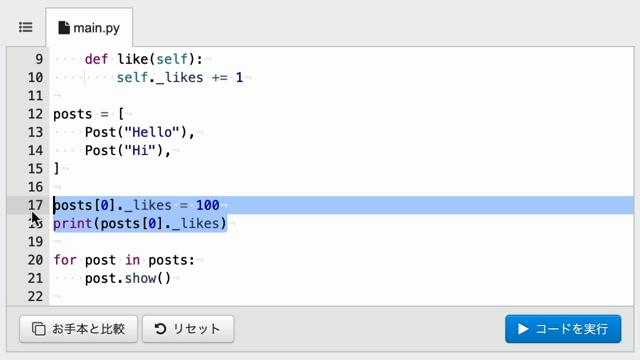Click the circular reset arrow icon
This screenshot has width=640, height=360.
point(160,329)
